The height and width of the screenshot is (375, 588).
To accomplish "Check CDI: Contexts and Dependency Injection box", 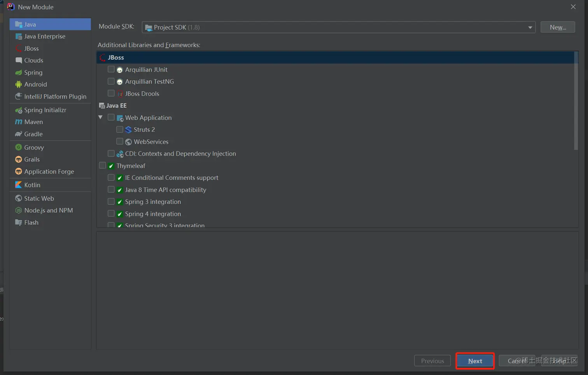I will coord(111,153).
